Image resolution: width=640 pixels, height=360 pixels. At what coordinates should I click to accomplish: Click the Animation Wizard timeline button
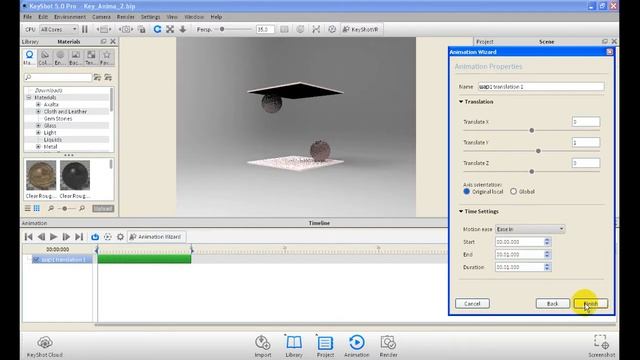click(156, 237)
